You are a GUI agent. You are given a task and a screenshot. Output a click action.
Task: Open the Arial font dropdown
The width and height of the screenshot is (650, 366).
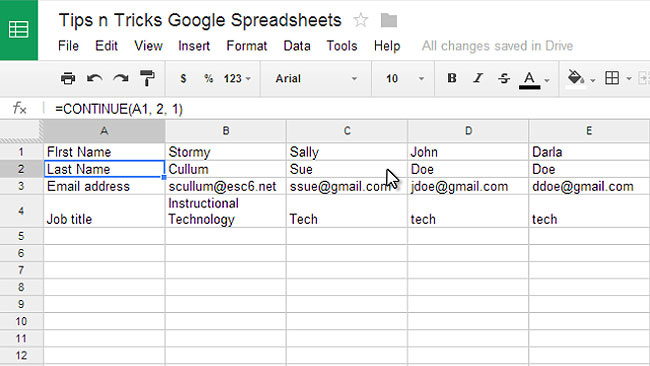pos(316,78)
